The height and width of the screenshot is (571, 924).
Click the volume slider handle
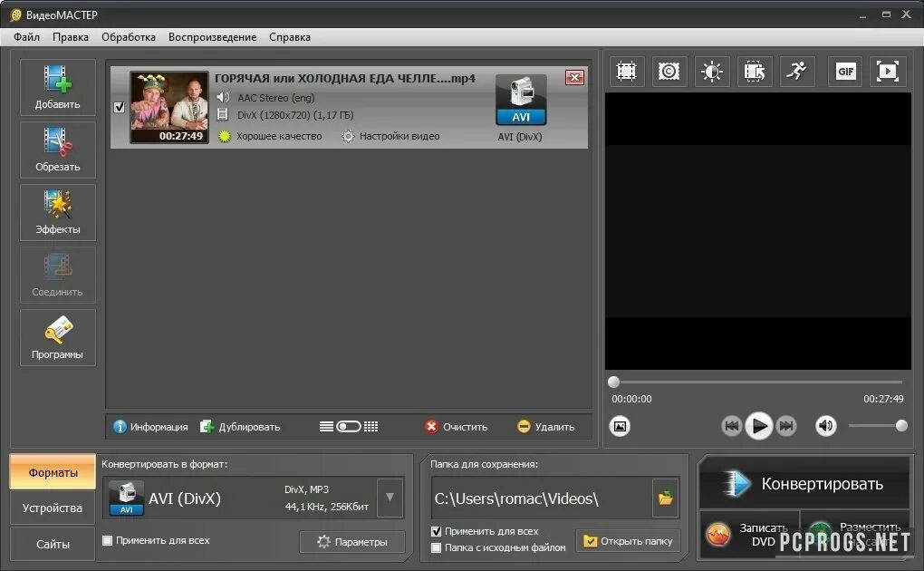point(901,425)
